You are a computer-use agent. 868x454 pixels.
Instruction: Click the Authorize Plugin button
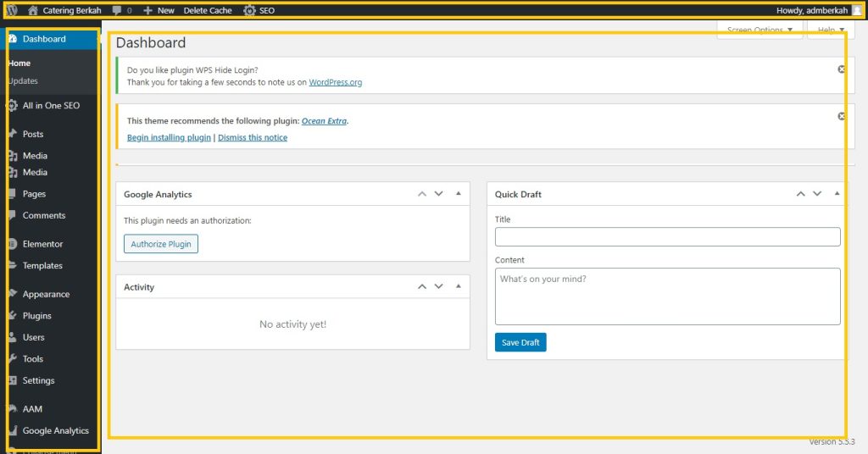point(161,244)
